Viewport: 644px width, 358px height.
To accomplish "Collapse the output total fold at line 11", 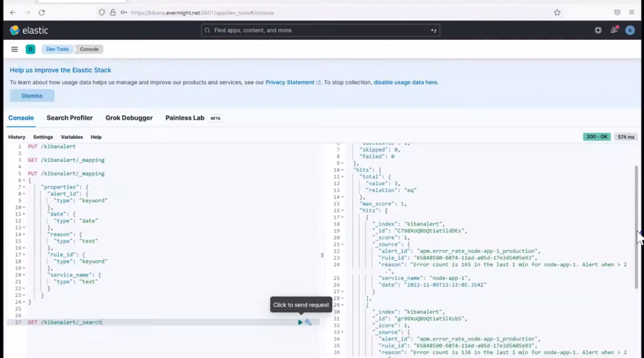I will click(343, 177).
